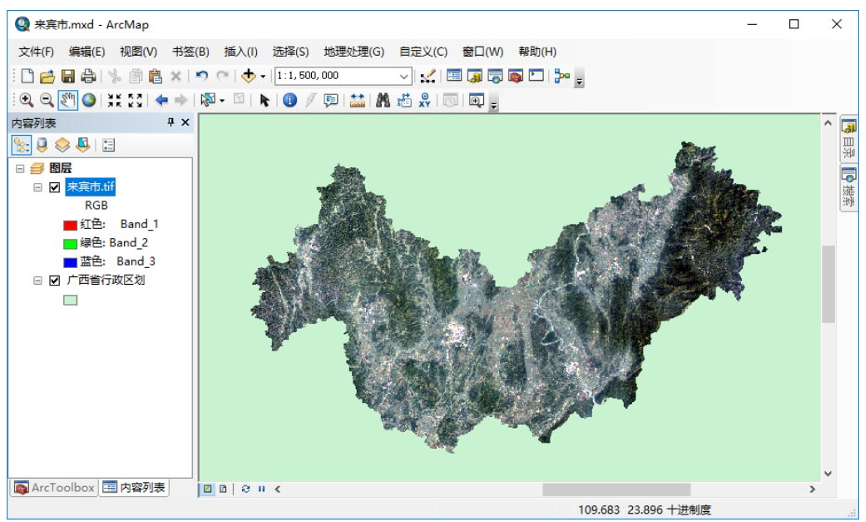Uncheck the 来宾市.tif layer checkbox
This screenshot has height=522, width=866.
[54, 187]
